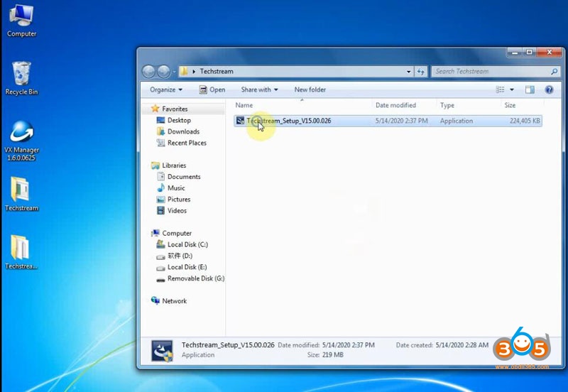Click the New folder button
The image size is (568, 392).
click(x=310, y=89)
